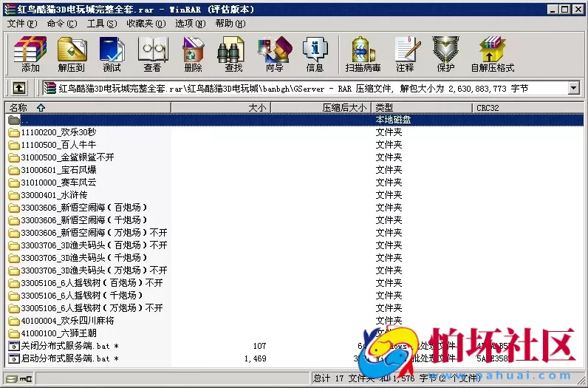Click 文件夹 type cell of 11100200_欢乐30秒
Screen dimensions: 588x388
click(x=389, y=132)
